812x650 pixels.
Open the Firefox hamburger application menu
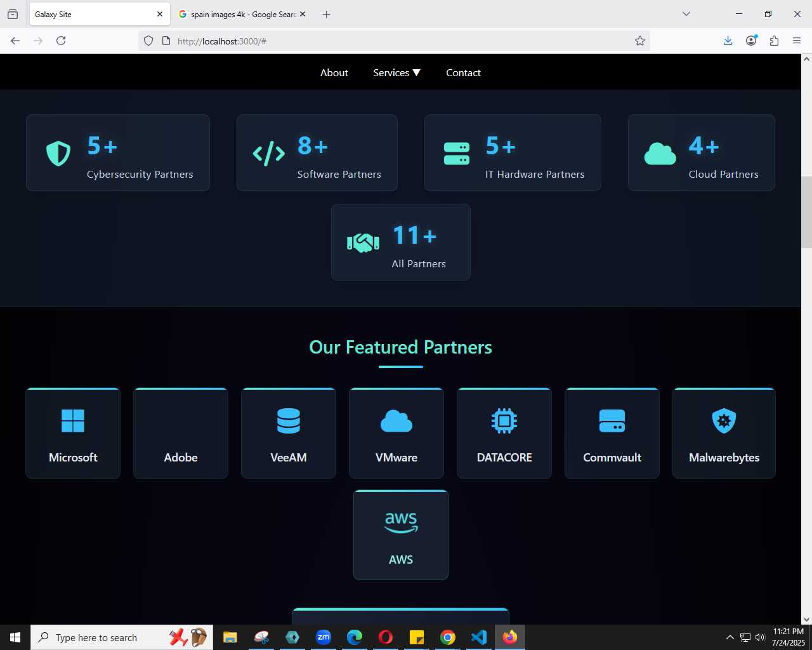click(797, 41)
